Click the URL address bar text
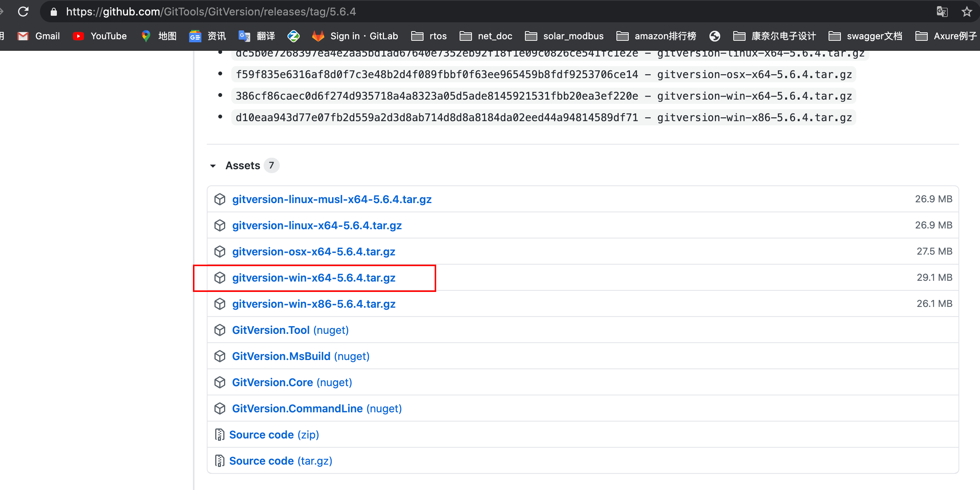 pos(211,12)
